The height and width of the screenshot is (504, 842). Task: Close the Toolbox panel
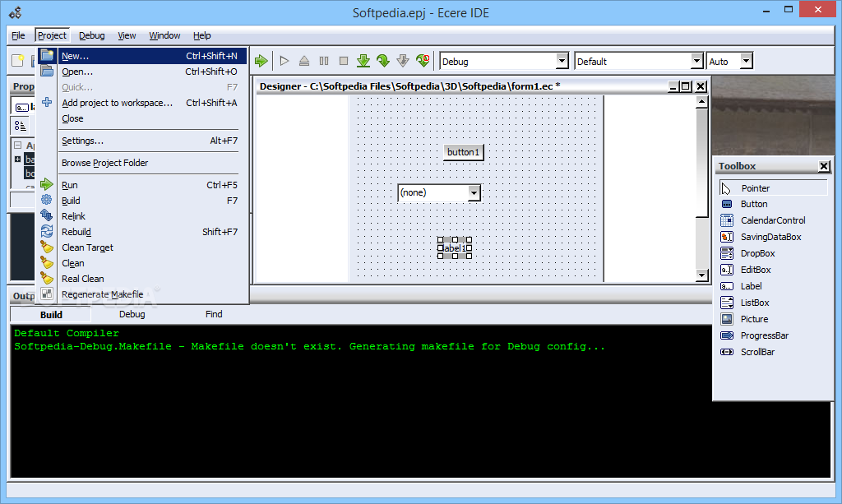tap(824, 166)
